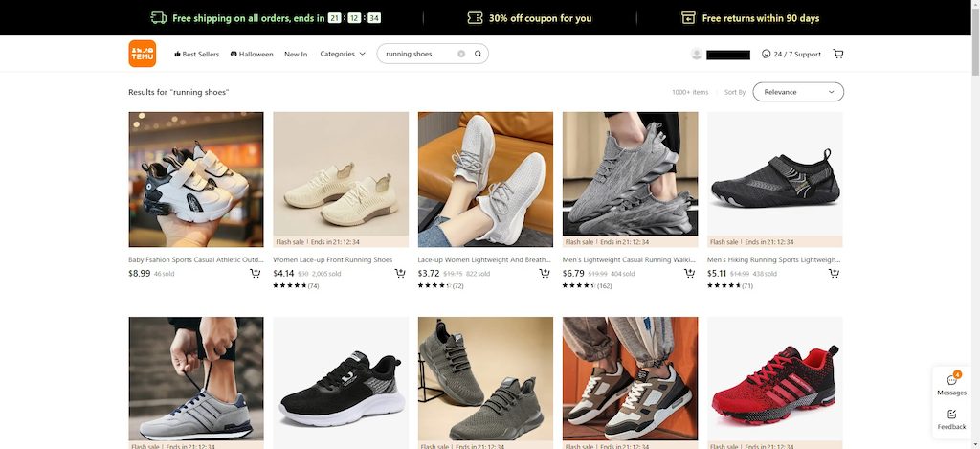Screen dimensions: 980x449
Task: Click the search magnifier icon
Action: (479, 54)
